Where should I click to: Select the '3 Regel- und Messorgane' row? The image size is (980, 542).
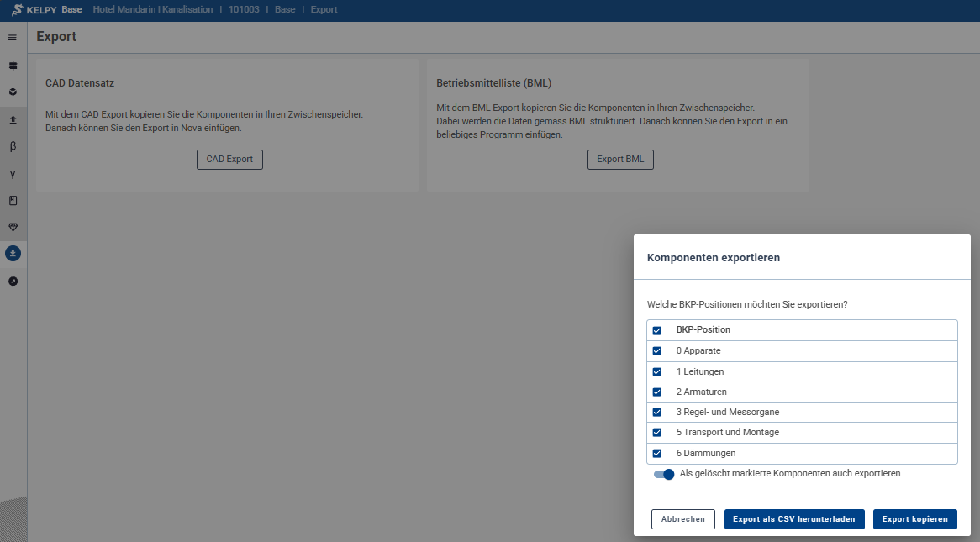click(727, 412)
